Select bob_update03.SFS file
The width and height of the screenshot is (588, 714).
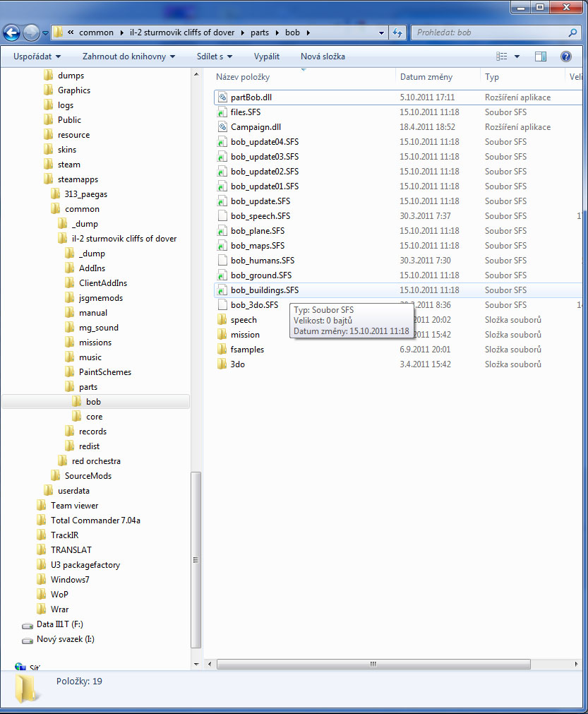[x=265, y=157]
